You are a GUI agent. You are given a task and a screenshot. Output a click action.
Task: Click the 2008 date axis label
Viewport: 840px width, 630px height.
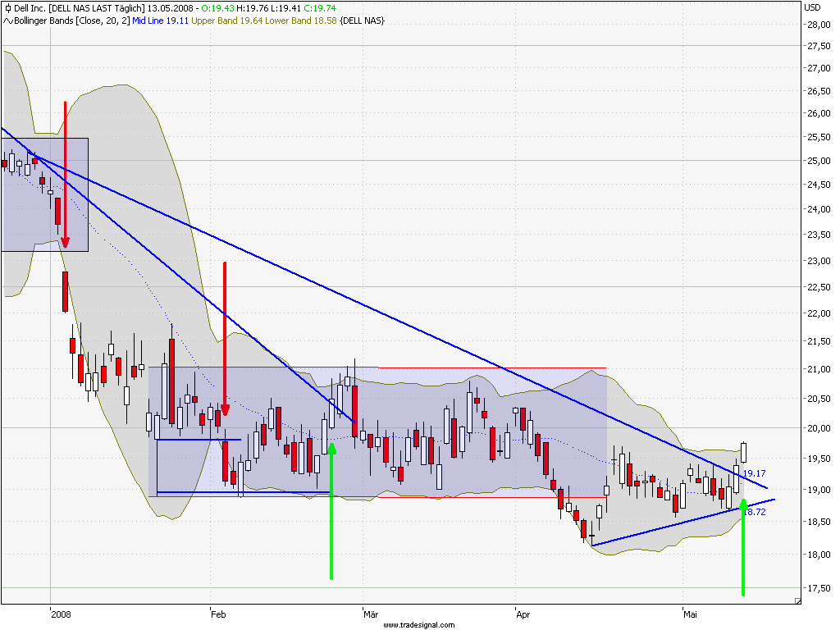tap(61, 614)
